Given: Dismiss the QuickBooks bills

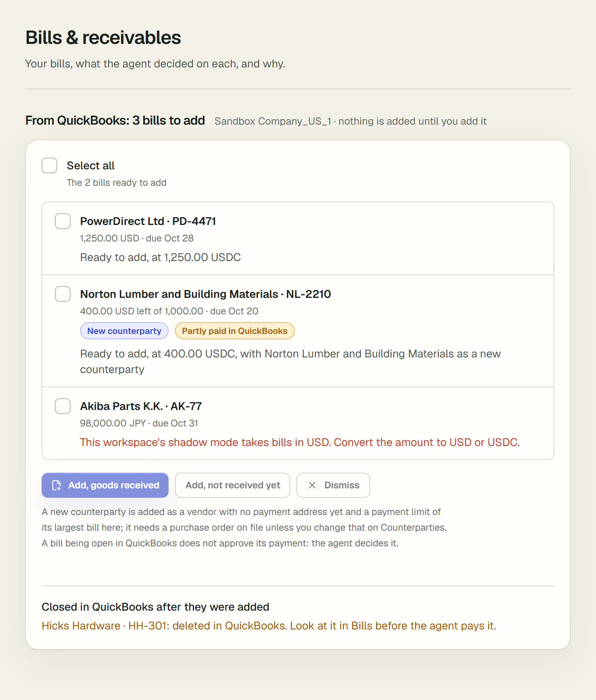Looking at the screenshot, I should [x=333, y=485].
